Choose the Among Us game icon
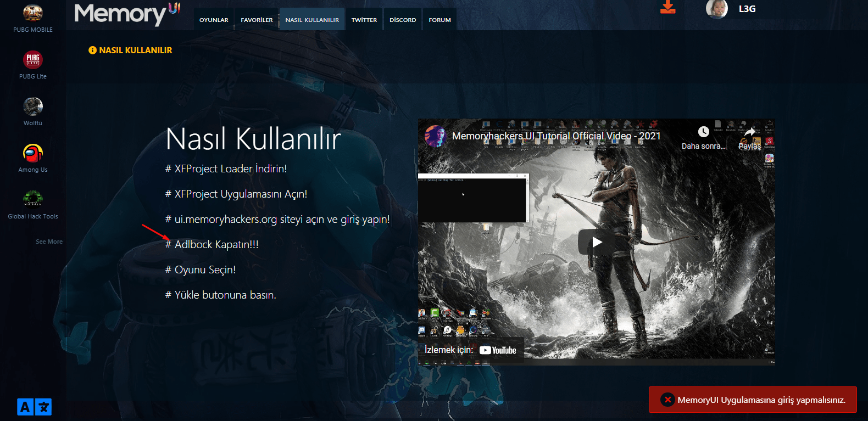The image size is (868, 421). pyautogui.click(x=33, y=153)
